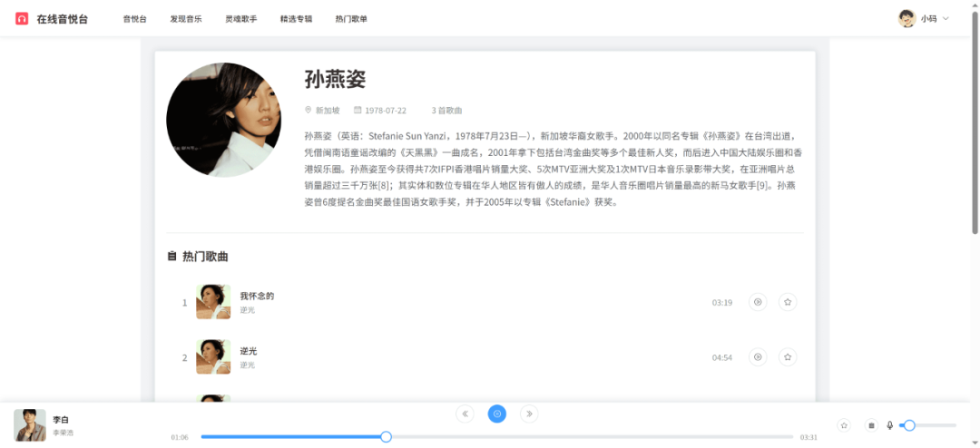The height and width of the screenshot is (448, 980).
Task: Click the 新加坡 location text
Action: tap(328, 111)
